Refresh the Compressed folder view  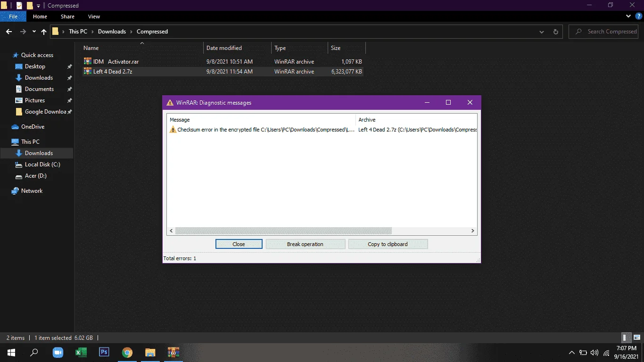pos(556,32)
